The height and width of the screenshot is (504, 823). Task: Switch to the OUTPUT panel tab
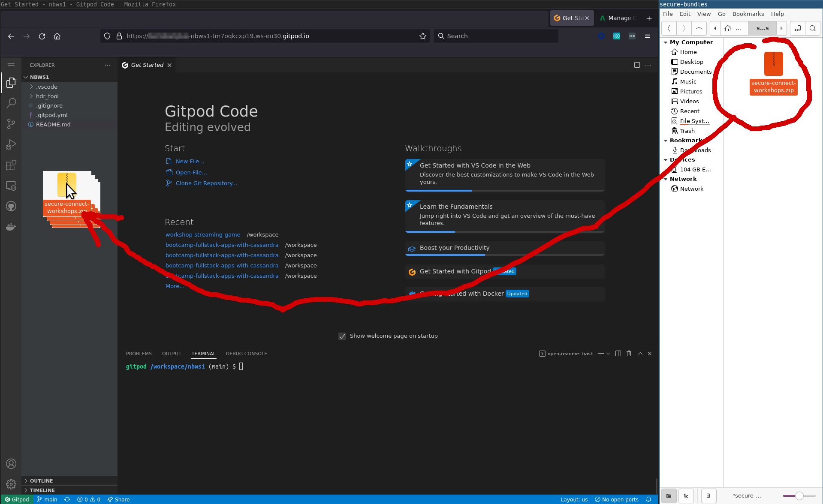click(172, 354)
